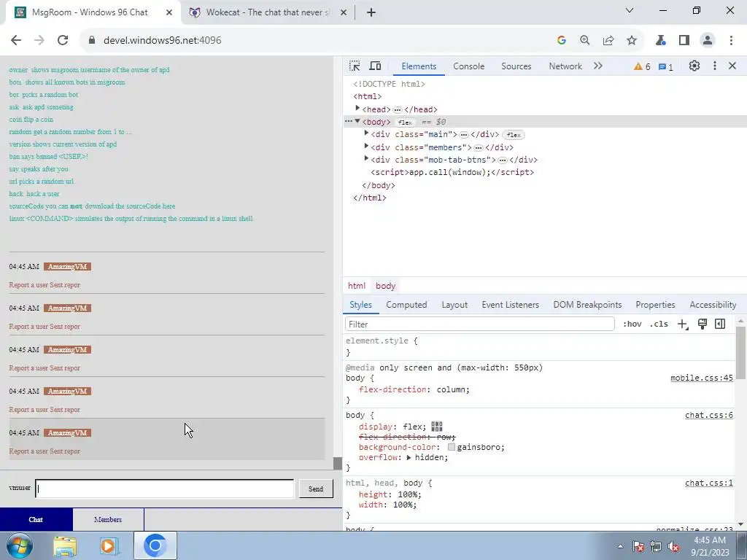Toggle the .cls class editor button

[x=659, y=324]
